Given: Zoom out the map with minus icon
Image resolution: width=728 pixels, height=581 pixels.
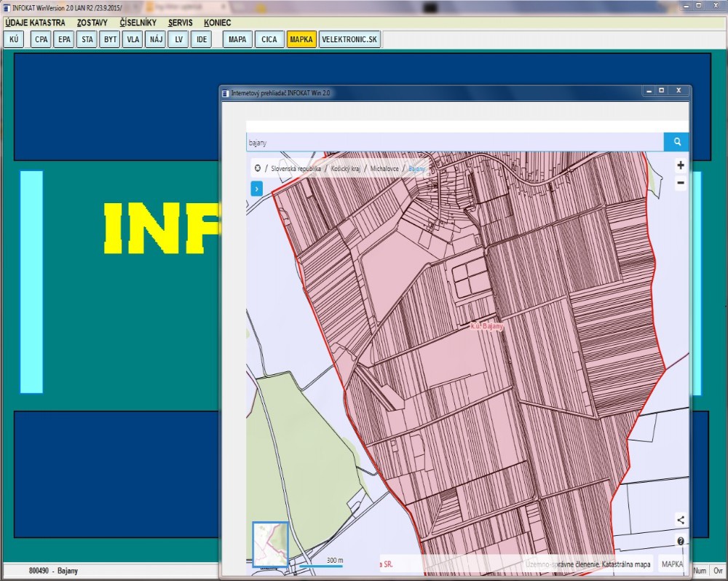Looking at the screenshot, I should 680,183.
